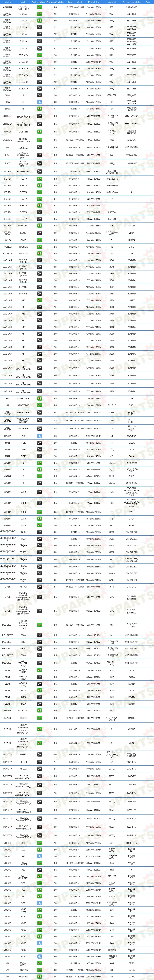Click the petrol icon in the MAZDA MX-5 row
Viewport: 154px width, 980px height.
40,525
